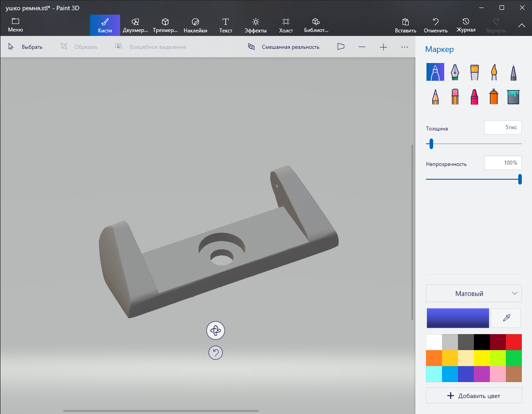Select the Spray can tool

click(x=494, y=96)
